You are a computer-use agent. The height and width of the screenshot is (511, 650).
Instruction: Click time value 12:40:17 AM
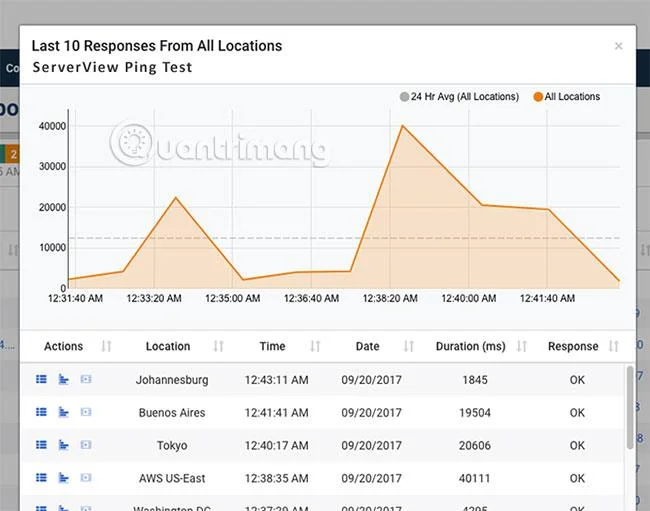(x=276, y=445)
